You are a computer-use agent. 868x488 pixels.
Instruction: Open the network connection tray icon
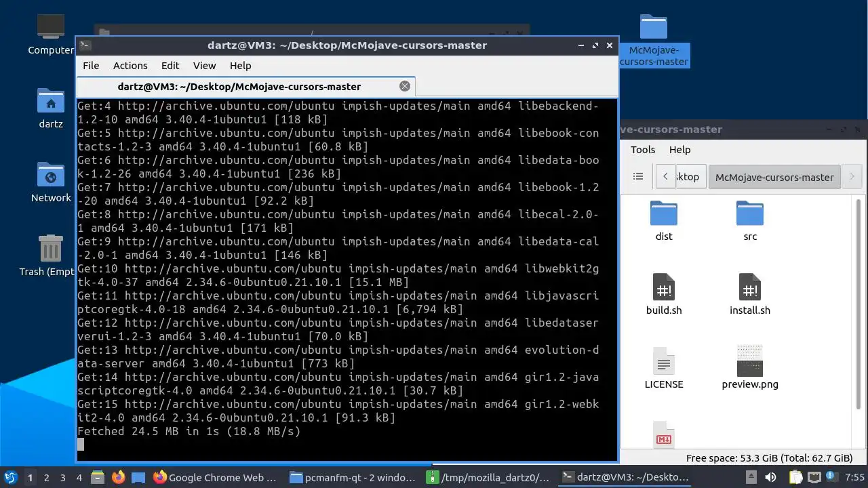[x=814, y=477]
